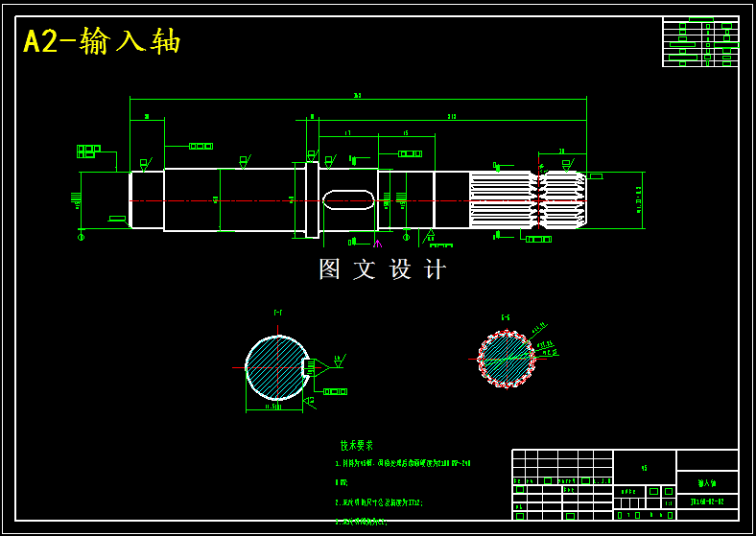Image resolution: width=756 pixels, height=536 pixels.
Task: Click the section label above spline cross-section
Action: pos(506,317)
